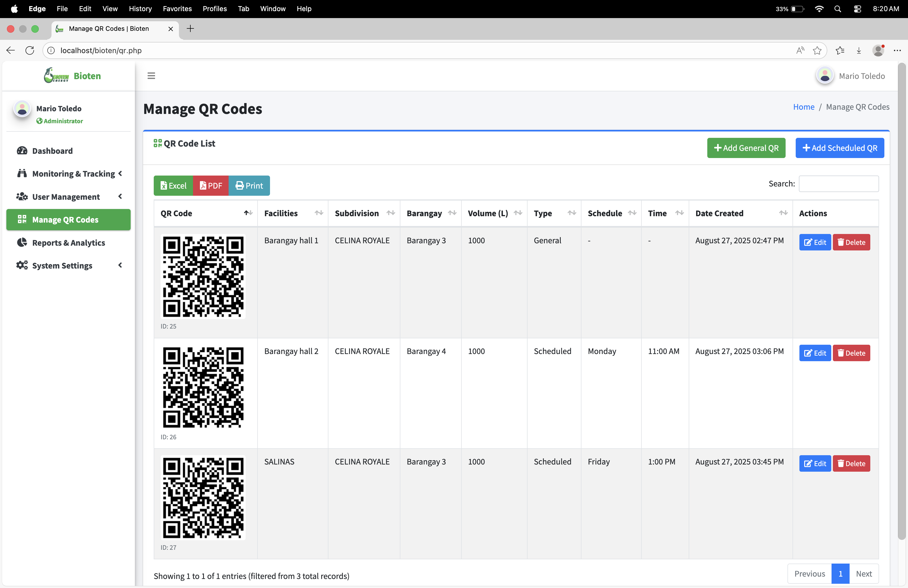Screen dimensions: 908x588
Task: Open macOS Control Center icon
Action: pyautogui.click(x=857, y=8)
